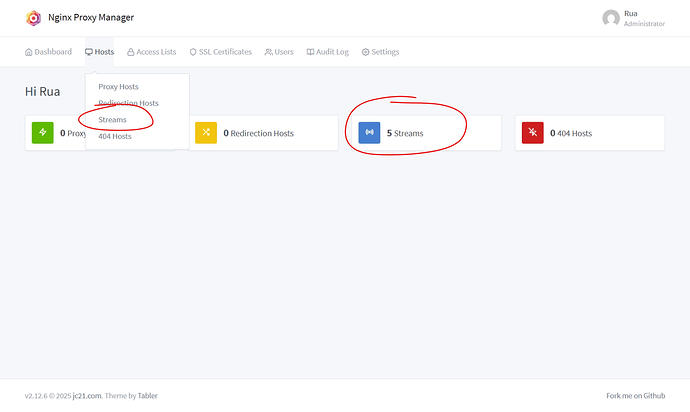The height and width of the screenshot is (412, 690).
Task: Open the Dashboard home tab
Action: 48,52
